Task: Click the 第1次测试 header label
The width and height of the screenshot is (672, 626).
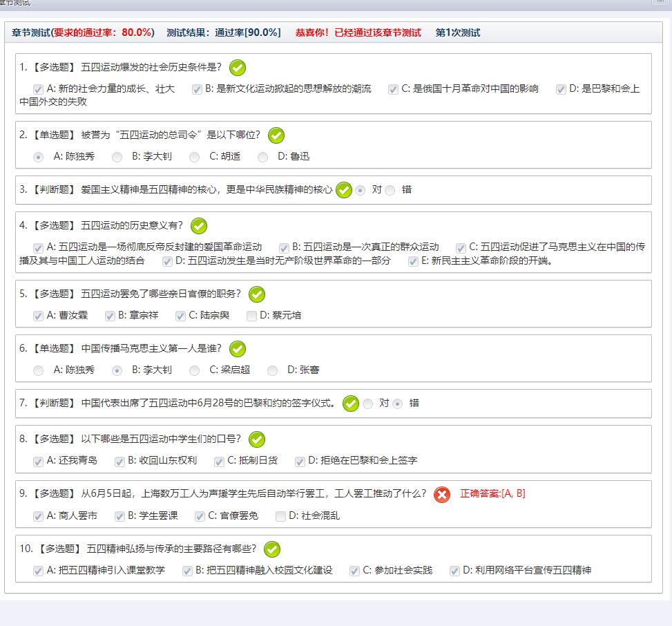Action: click(457, 32)
